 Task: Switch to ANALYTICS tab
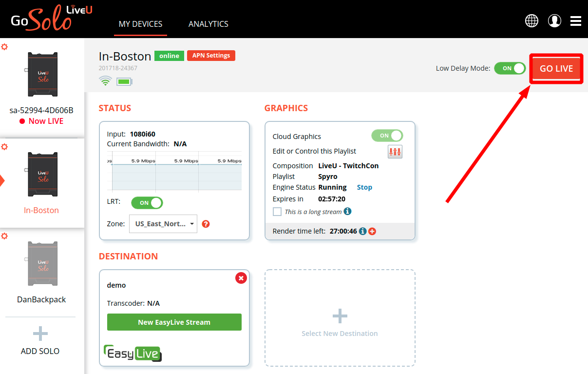tap(209, 23)
